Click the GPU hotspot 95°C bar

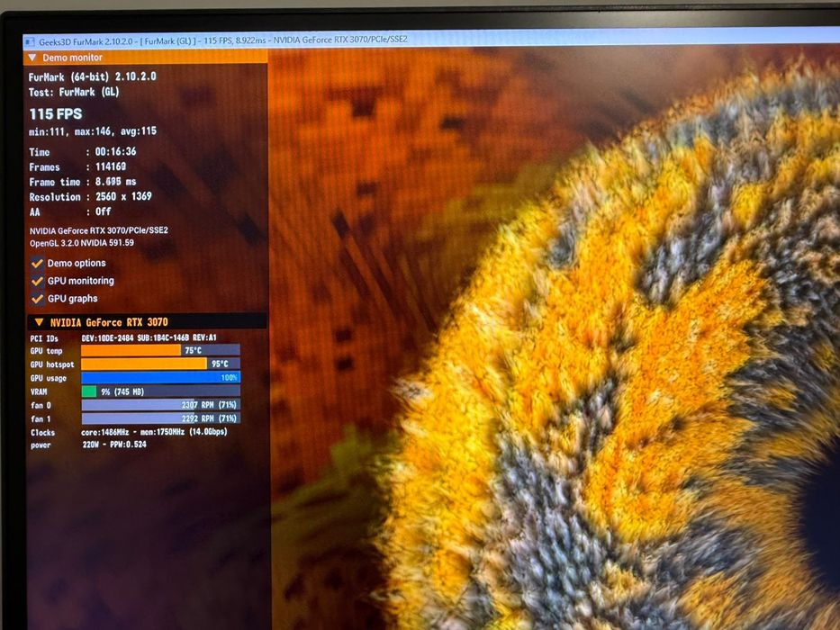point(160,364)
